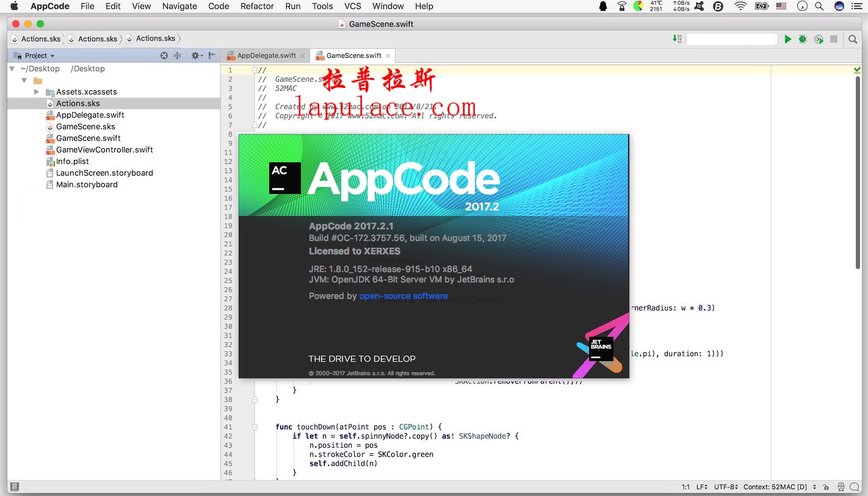Click the Hide panel icon in Project header
868x496 pixels.
pyautogui.click(x=212, y=56)
